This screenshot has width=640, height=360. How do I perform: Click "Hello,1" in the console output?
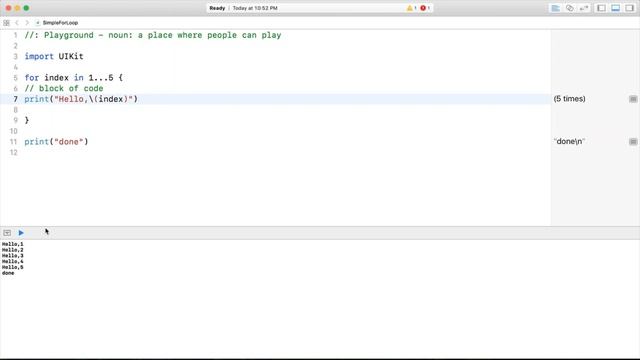pos(13,244)
